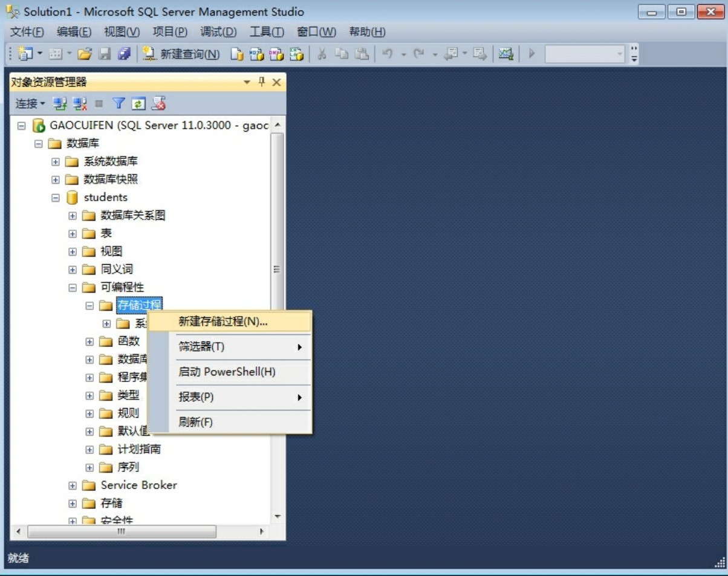Choose 新建存储过程(N)... from context menu
728x576 pixels.
(230, 322)
